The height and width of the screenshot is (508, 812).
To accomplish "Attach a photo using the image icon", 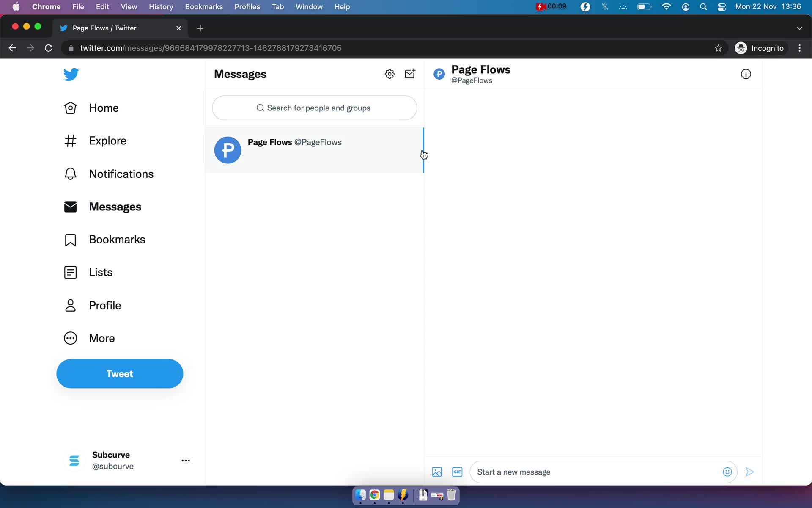I will [437, 472].
